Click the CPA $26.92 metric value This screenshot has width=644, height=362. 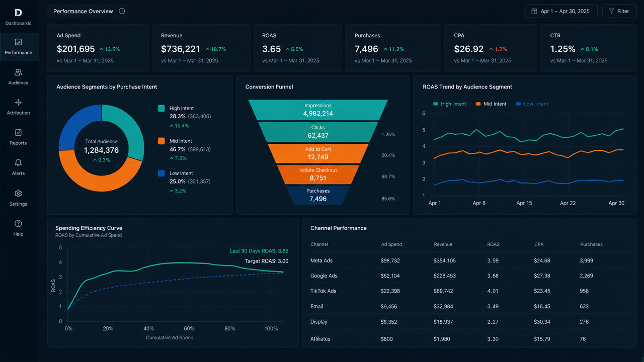pos(468,49)
